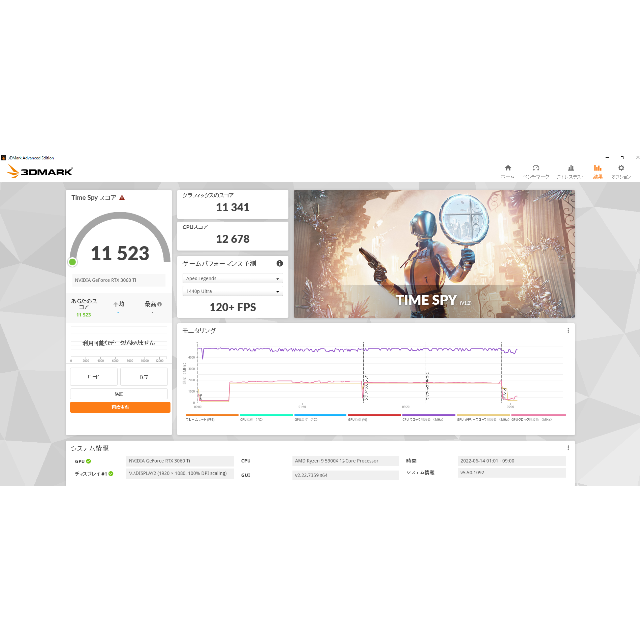The image size is (640, 640).
Task: Toggle the teal legend series in monitoring chart
Action: 266,417
